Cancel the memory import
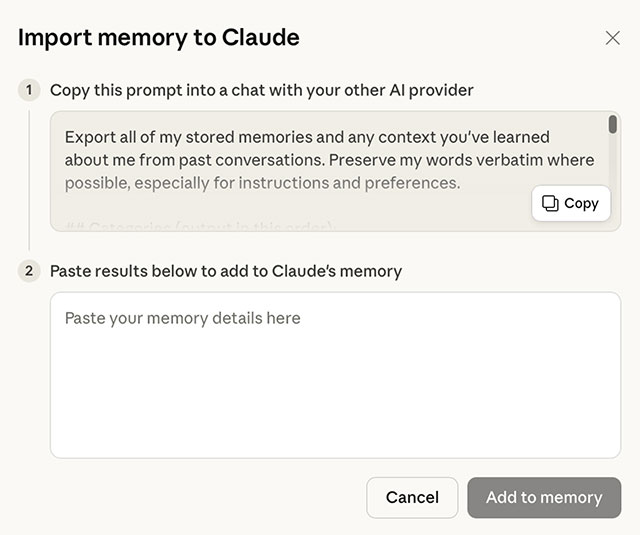 pos(412,497)
